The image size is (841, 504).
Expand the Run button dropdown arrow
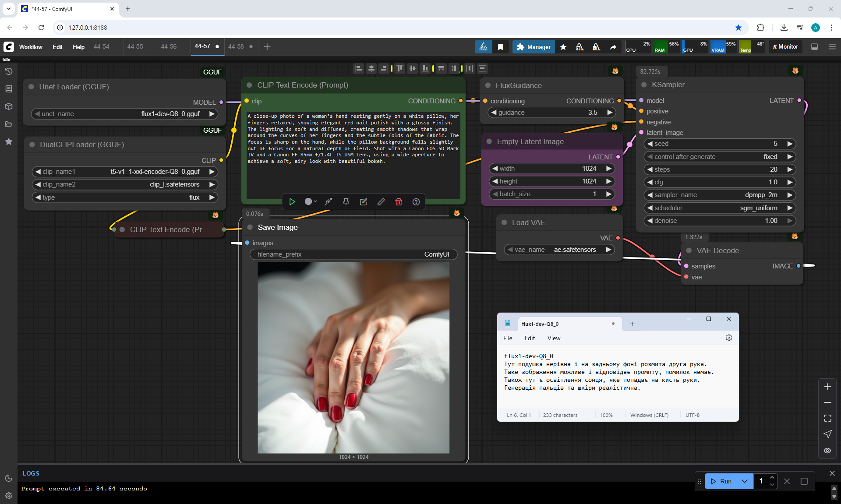745,481
